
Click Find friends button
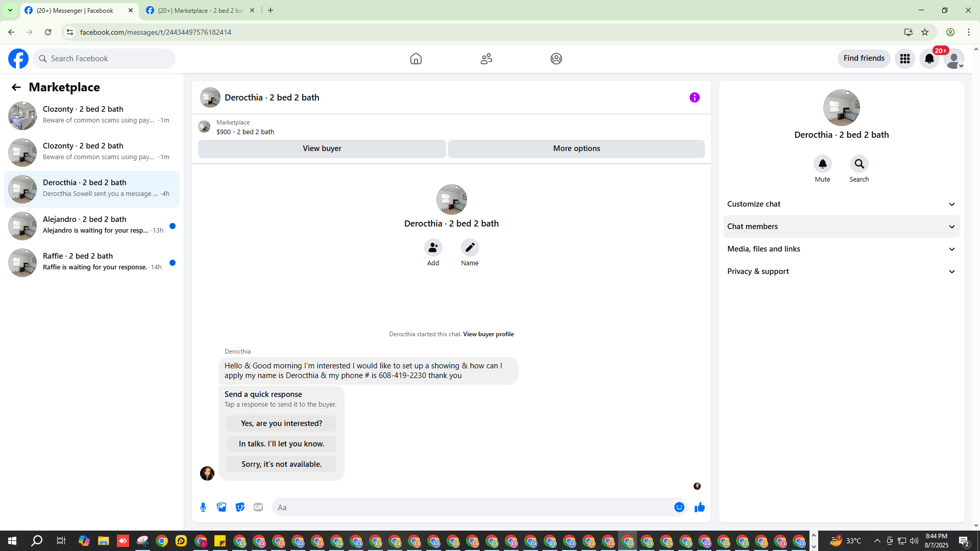[864, 59]
